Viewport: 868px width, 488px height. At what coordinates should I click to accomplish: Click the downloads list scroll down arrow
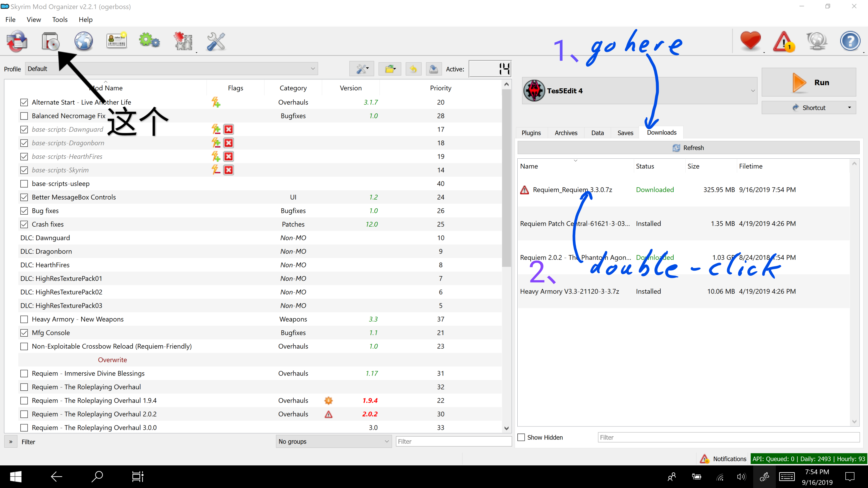[x=854, y=421]
